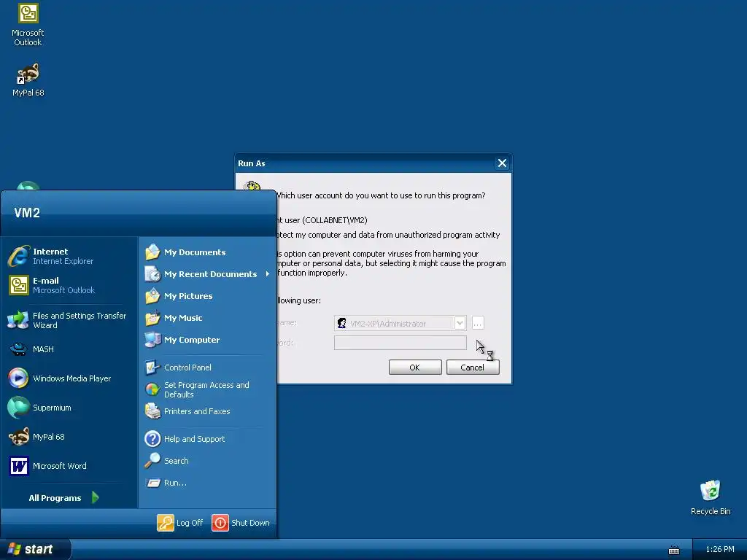The image size is (747, 560).
Task: Click inside the password field in Run As
Action: tap(400, 343)
